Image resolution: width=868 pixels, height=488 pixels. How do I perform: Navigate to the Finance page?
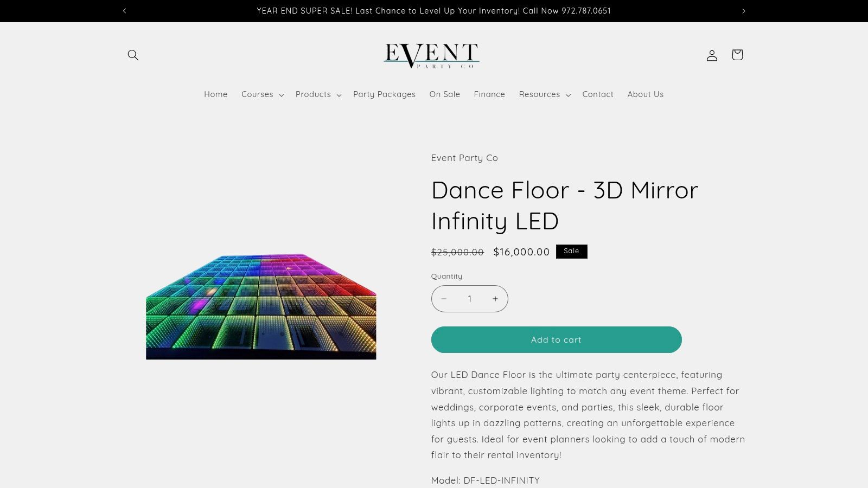(x=489, y=94)
